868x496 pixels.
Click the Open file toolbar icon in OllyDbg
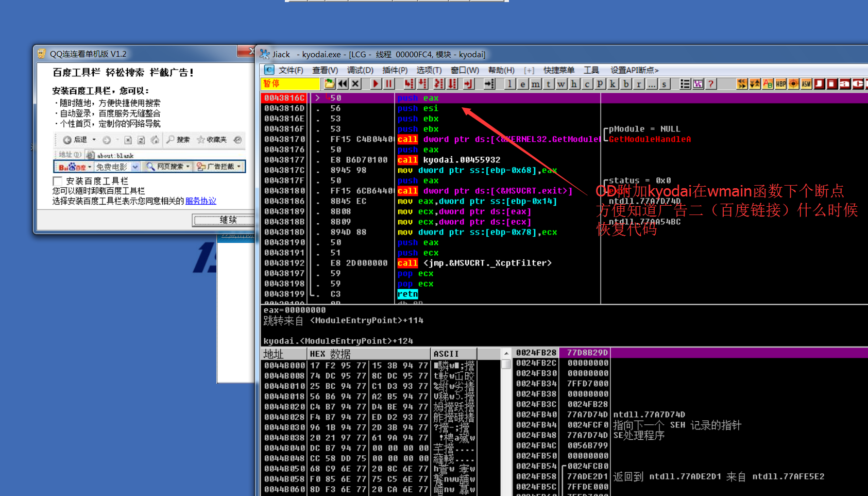coord(330,84)
